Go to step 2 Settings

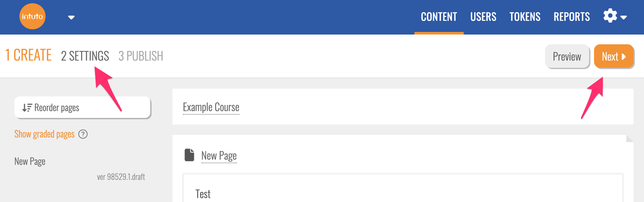85,56
